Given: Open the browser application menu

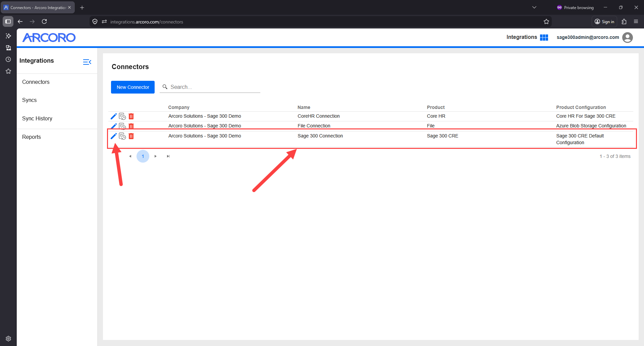Looking at the screenshot, I should click(x=636, y=21).
